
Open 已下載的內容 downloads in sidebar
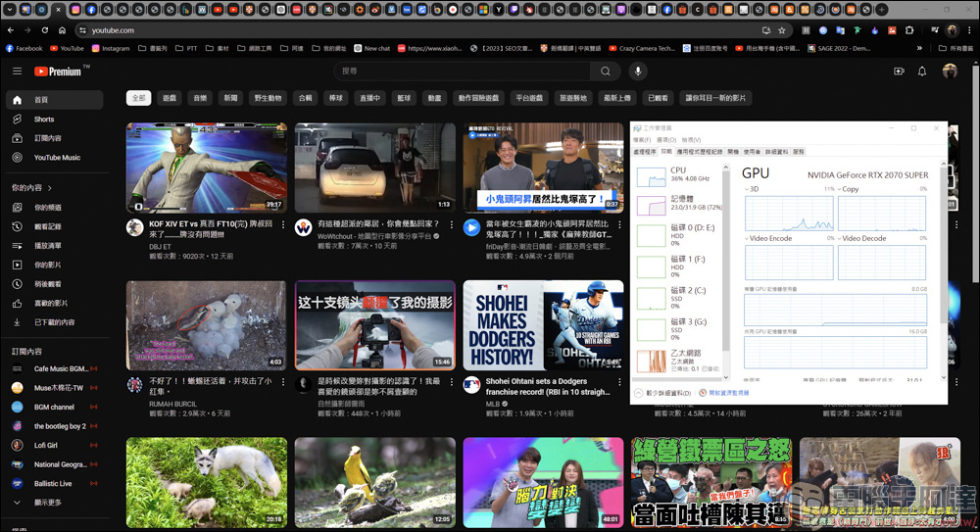click(x=54, y=322)
